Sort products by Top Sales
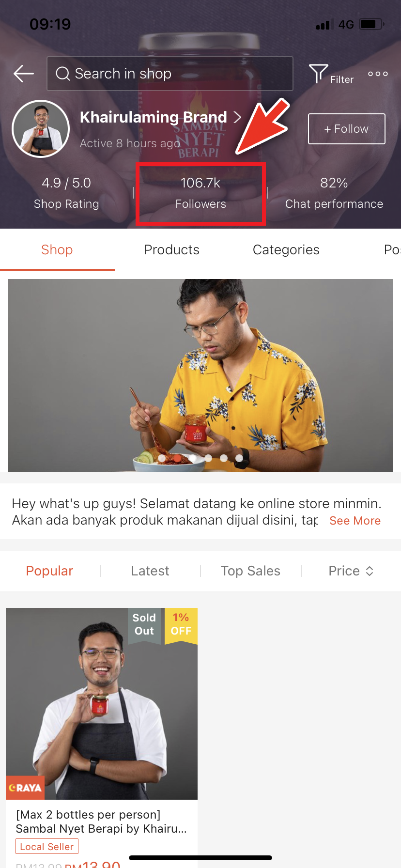This screenshot has width=401, height=868. 250,571
